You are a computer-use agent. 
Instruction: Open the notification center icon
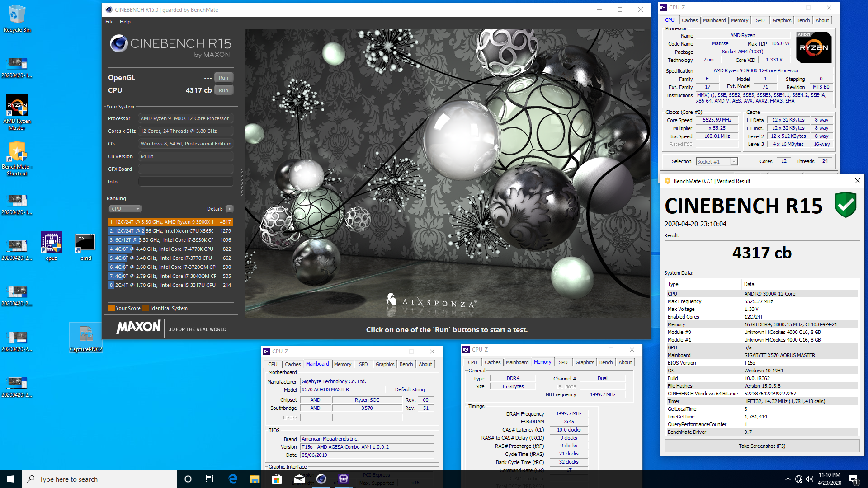click(x=854, y=479)
